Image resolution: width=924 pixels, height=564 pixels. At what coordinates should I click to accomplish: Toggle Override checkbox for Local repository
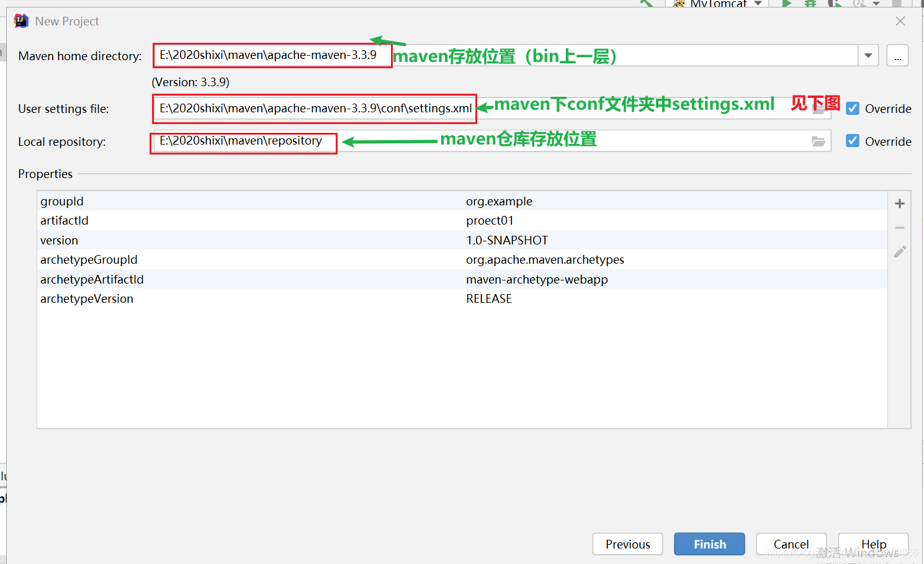(853, 141)
